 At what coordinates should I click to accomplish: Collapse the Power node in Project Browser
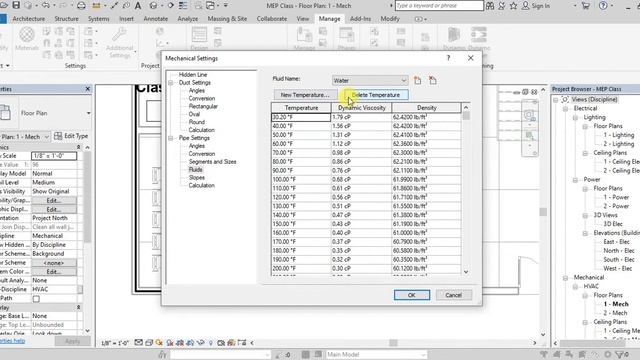[x=576, y=180]
